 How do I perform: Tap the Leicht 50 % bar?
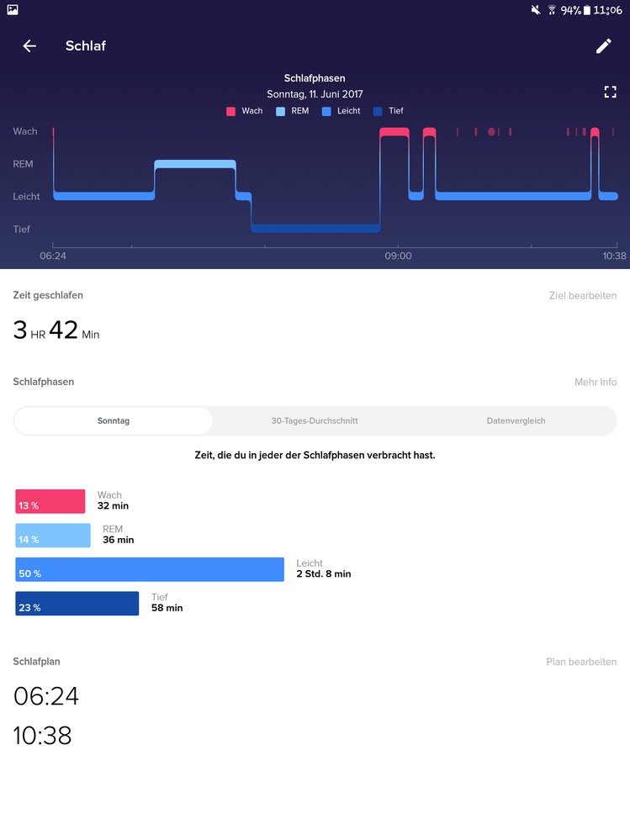tap(150, 569)
